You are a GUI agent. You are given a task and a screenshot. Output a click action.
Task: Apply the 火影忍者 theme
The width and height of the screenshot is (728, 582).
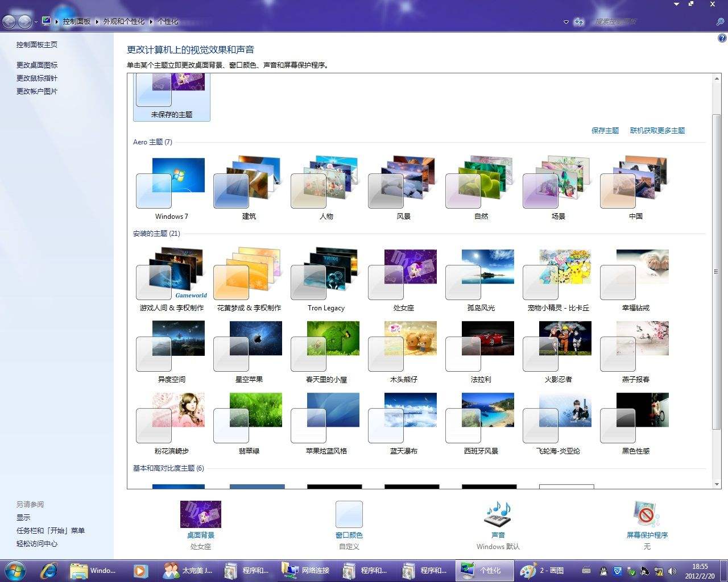(558, 351)
